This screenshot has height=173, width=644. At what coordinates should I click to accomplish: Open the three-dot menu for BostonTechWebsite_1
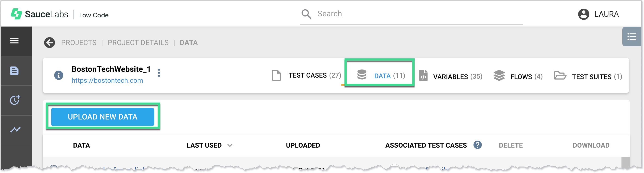[159, 73]
